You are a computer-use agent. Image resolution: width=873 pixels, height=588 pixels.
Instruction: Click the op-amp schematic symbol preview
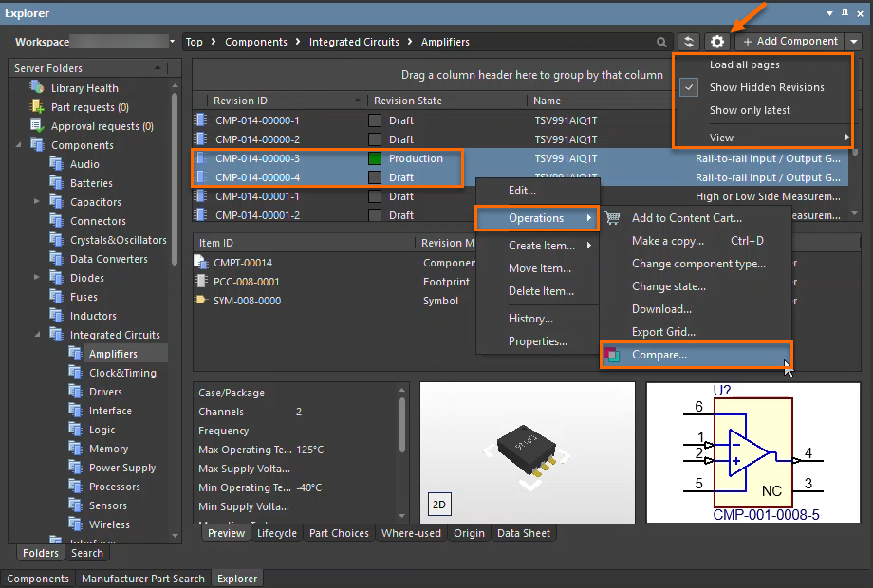click(753, 452)
